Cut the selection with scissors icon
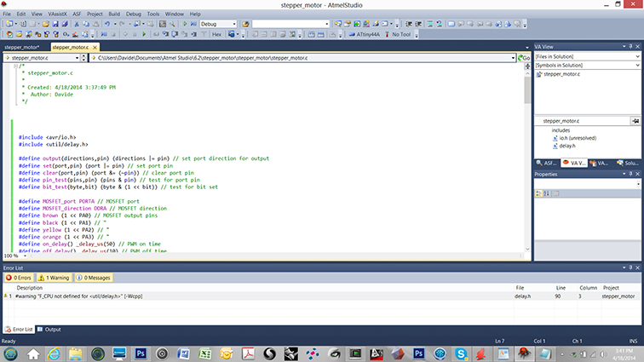Viewport: 644px width, 362px height. [77, 24]
